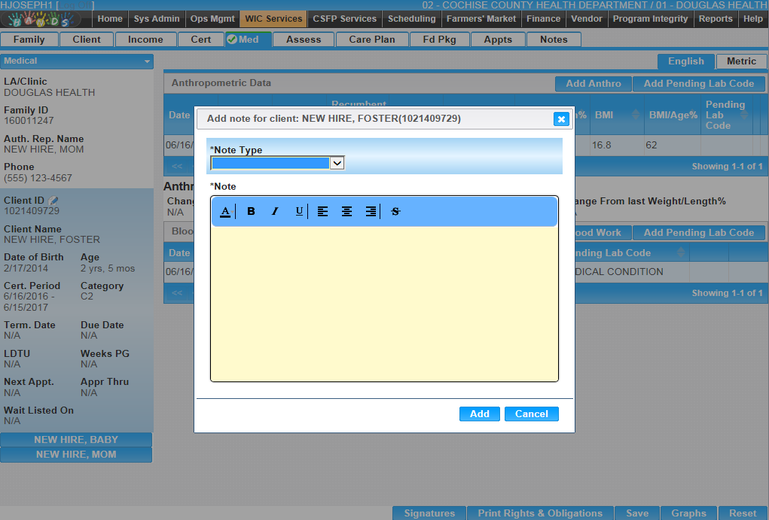Center align the note text
This screenshot has width=769, height=520.
(347, 211)
